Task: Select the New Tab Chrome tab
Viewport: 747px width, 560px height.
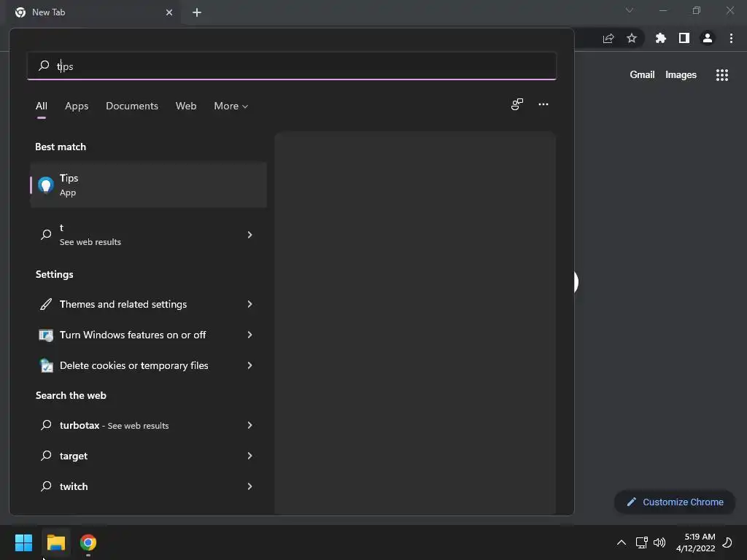Action: pos(93,12)
